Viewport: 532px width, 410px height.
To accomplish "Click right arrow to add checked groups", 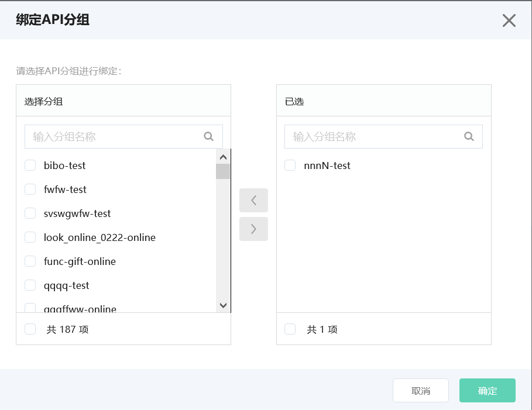I will 253,229.
